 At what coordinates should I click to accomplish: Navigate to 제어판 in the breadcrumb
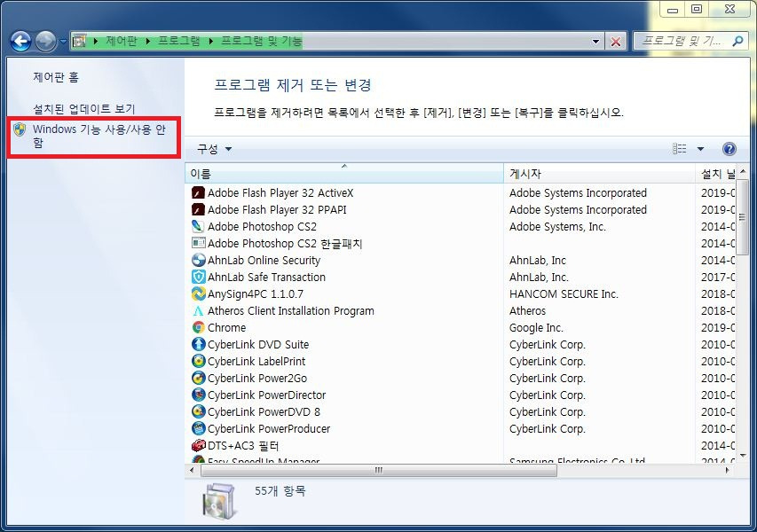tap(119, 40)
